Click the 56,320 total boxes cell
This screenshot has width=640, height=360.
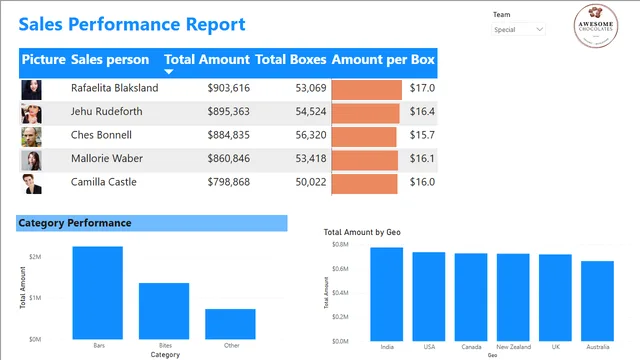coord(311,135)
